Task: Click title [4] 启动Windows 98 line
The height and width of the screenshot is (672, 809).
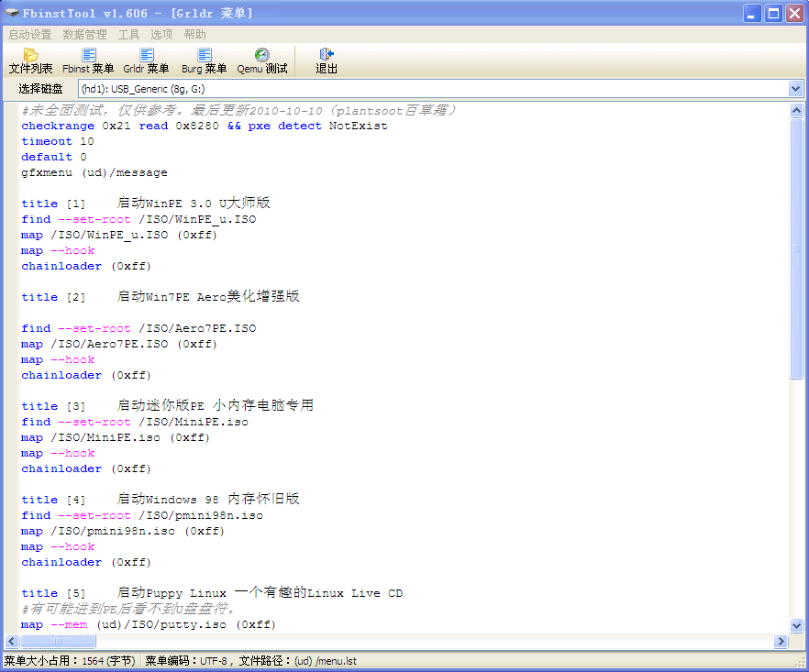Action: [160, 500]
